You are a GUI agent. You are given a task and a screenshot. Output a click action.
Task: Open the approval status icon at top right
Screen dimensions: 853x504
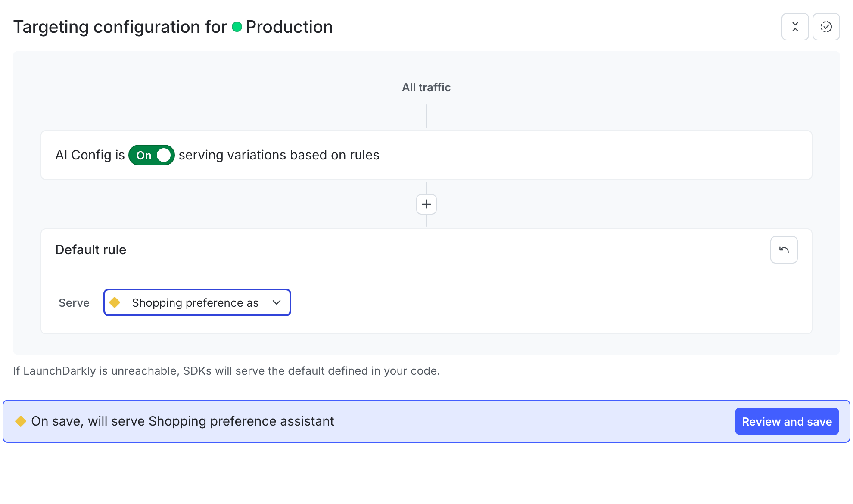pyautogui.click(x=826, y=26)
